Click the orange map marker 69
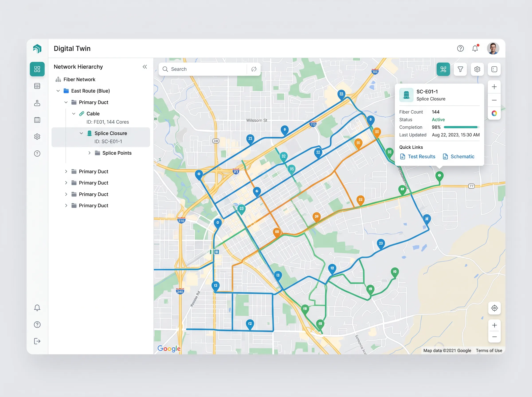 pos(277,232)
